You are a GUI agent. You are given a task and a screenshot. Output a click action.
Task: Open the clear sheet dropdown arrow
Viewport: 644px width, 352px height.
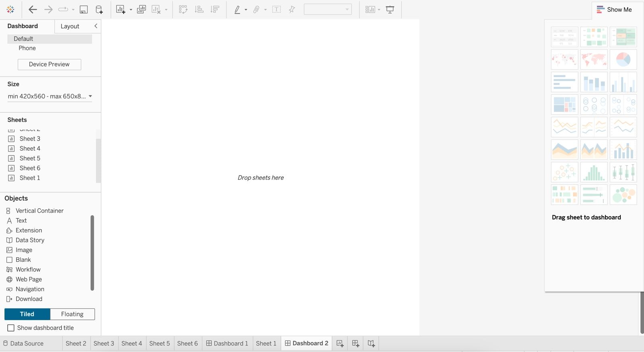(166, 10)
